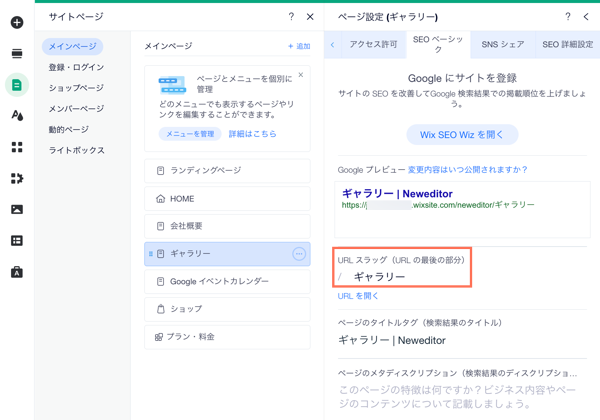Screen dimensions: 600x420
Task: Open the Content manager table icon
Action: tap(17, 241)
